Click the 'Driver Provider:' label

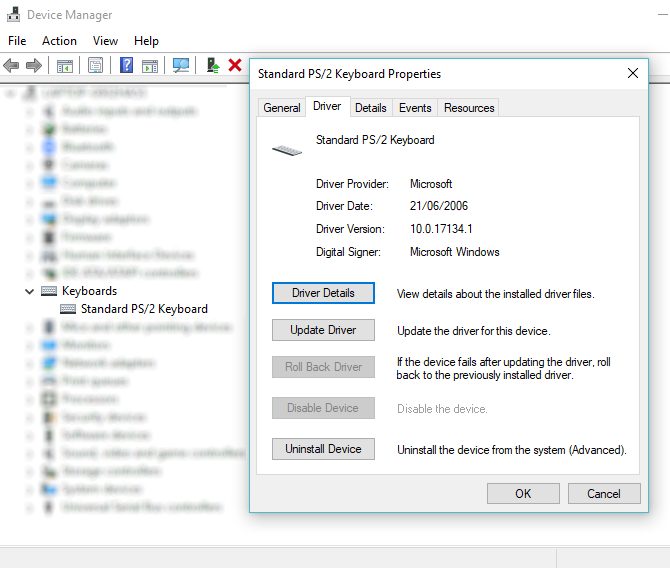click(x=352, y=184)
